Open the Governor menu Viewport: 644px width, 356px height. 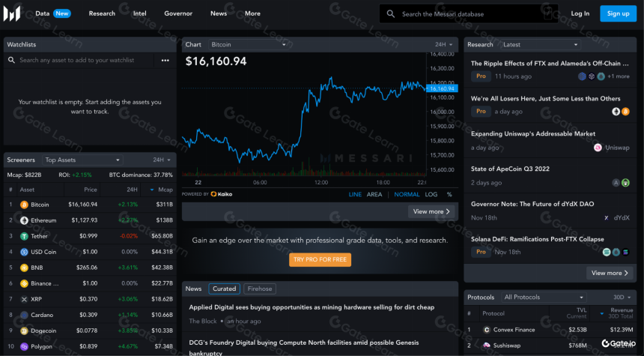tap(178, 13)
